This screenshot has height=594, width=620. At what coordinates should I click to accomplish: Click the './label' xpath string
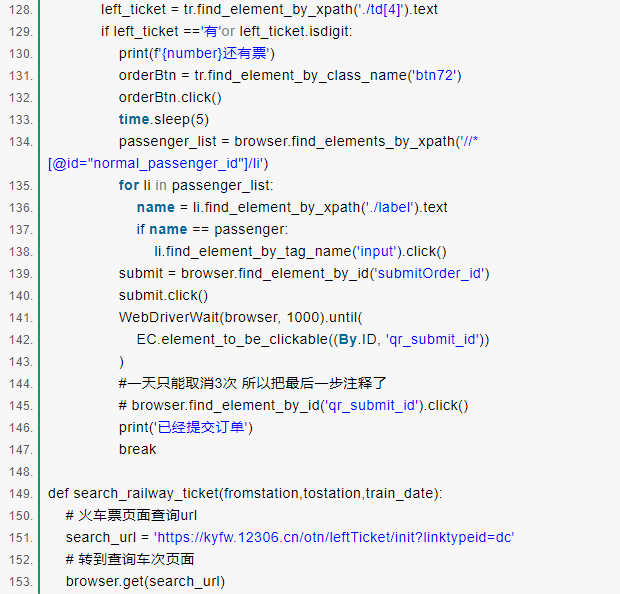click(389, 208)
